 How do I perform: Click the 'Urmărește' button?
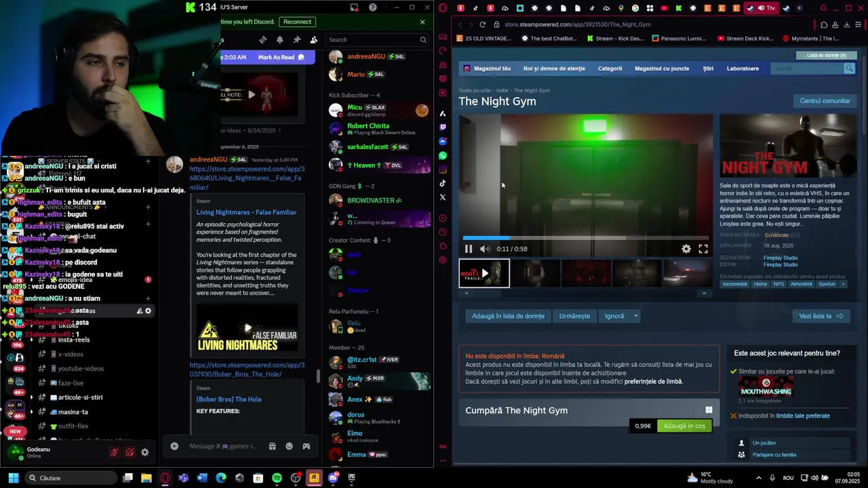[574, 316]
